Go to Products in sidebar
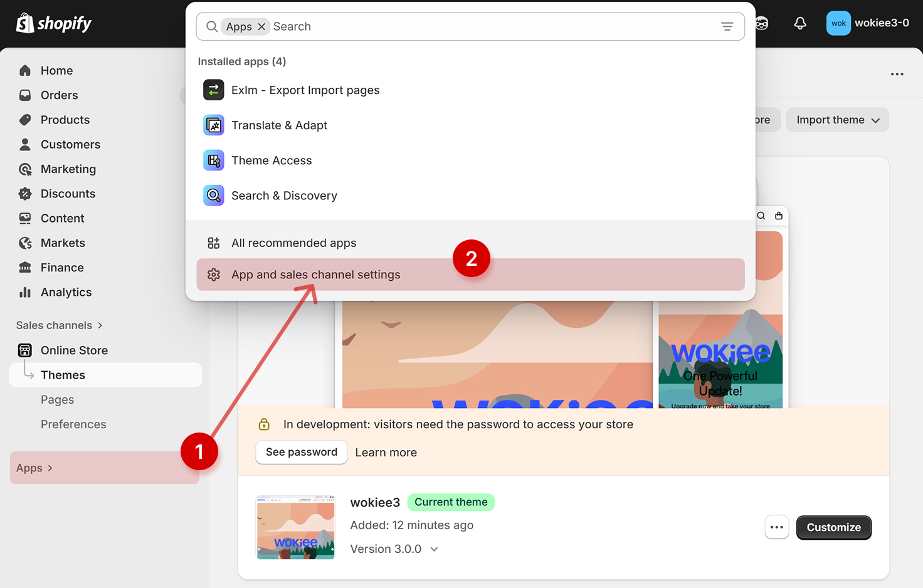Screen dimensions: 923x588 click(x=65, y=120)
